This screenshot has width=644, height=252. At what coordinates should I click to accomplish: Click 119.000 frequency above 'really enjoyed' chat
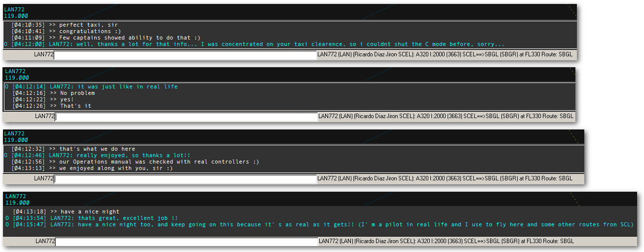(x=16, y=140)
